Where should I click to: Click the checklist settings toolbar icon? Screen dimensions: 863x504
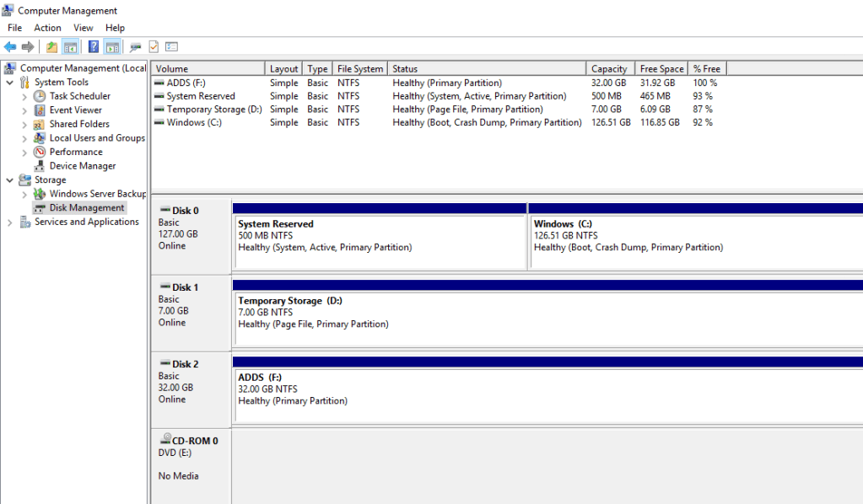point(171,47)
